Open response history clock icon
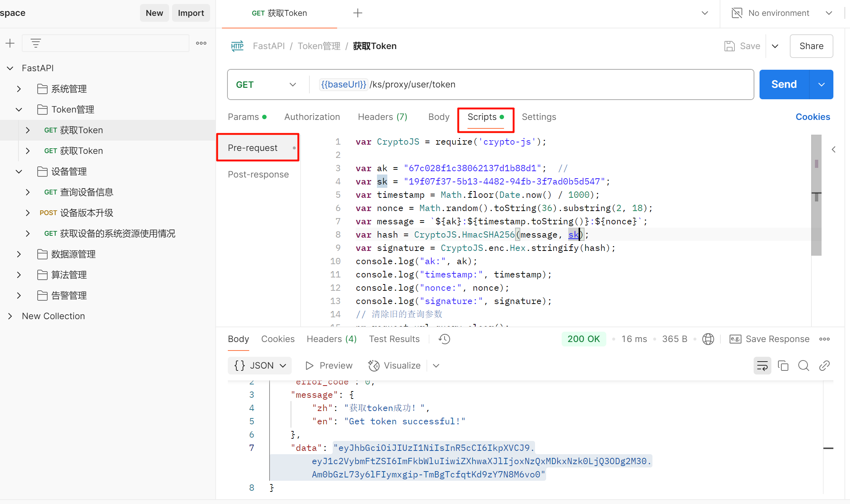The width and height of the screenshot is (850, 504). click(x=445, y=339)
